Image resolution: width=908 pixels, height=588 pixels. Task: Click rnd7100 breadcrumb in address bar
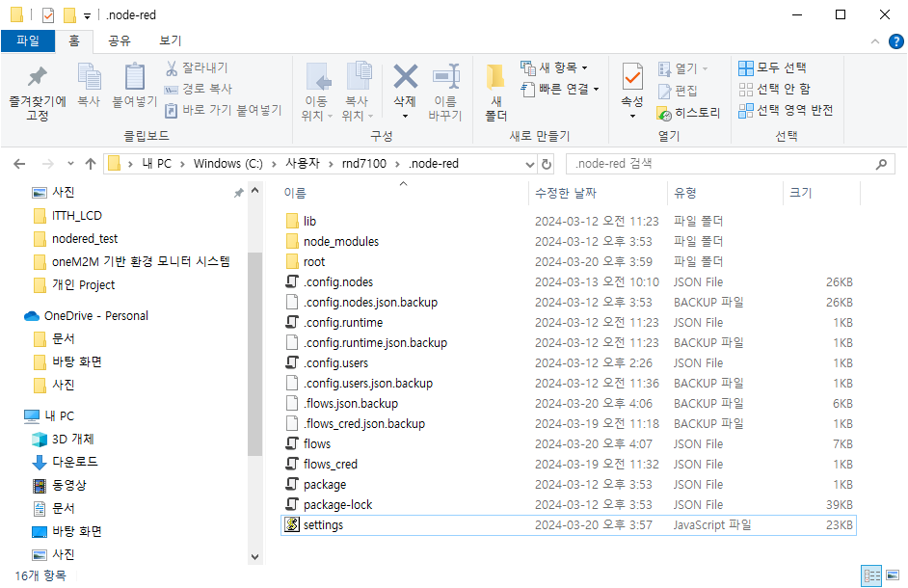click(x=363, y=164)
